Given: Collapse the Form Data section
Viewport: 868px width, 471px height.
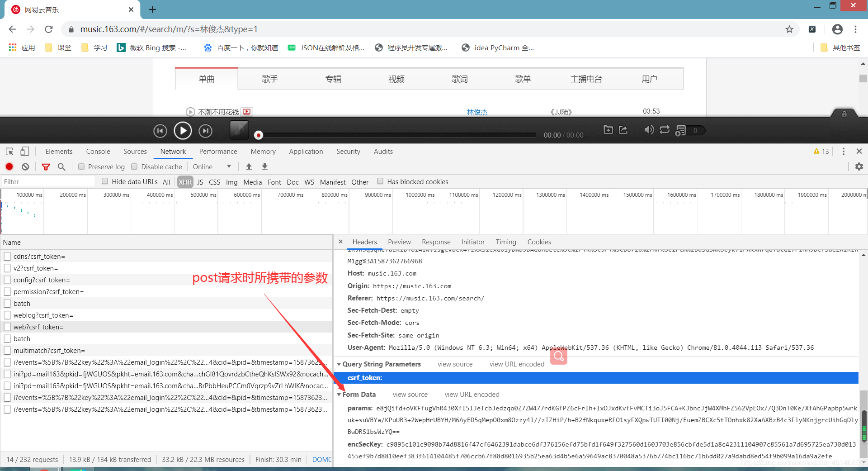Looking at the screenshot, I should [x=339, y=395].
